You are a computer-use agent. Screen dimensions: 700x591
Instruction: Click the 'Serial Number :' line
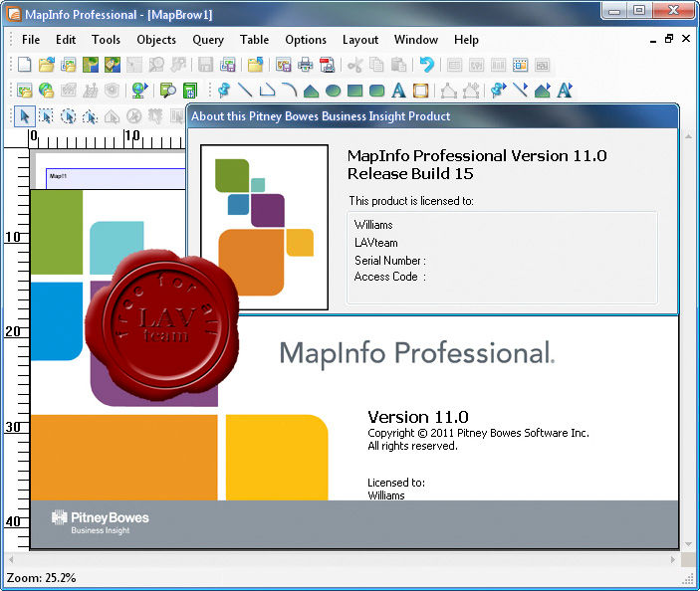390,261
